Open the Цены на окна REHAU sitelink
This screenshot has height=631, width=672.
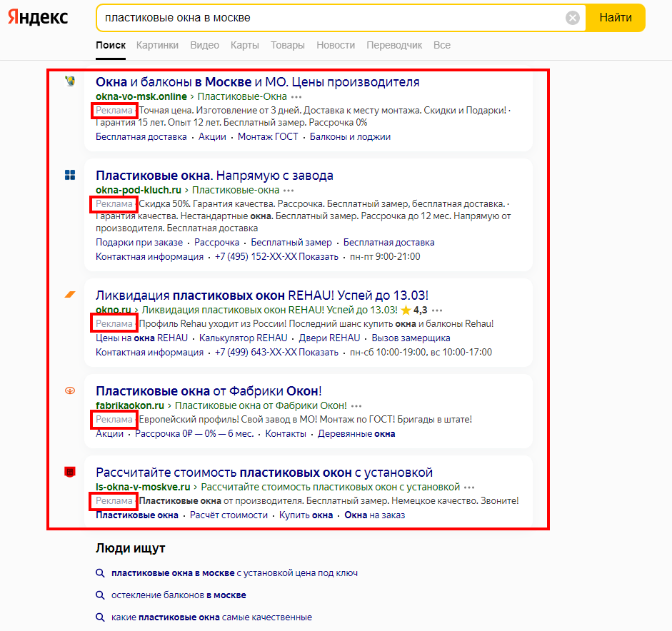(x=142, y=338)
